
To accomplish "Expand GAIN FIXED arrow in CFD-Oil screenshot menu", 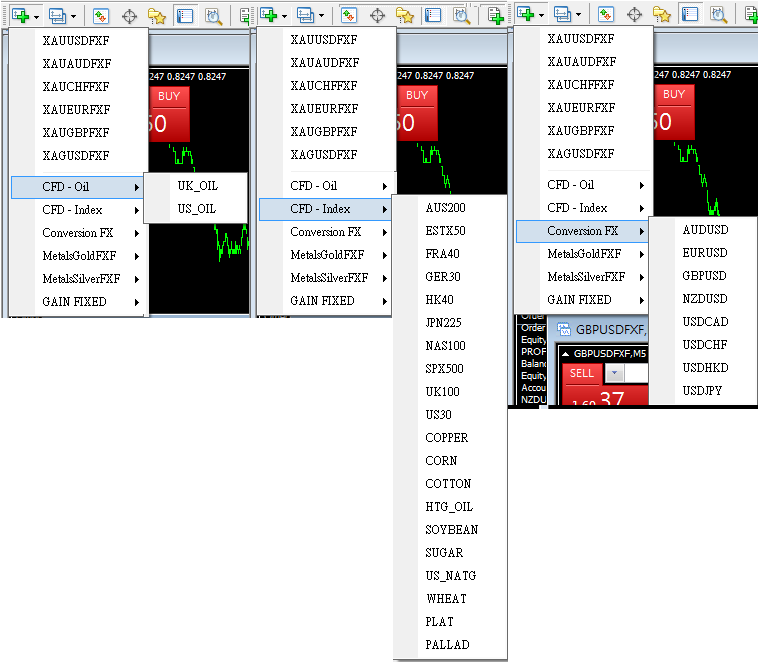I will coord(137,302).
